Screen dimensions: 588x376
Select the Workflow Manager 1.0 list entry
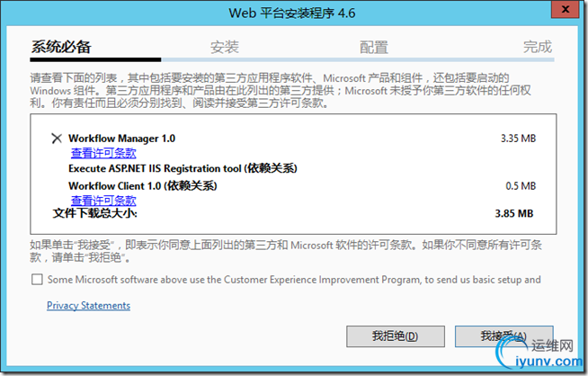click(122, 139)
